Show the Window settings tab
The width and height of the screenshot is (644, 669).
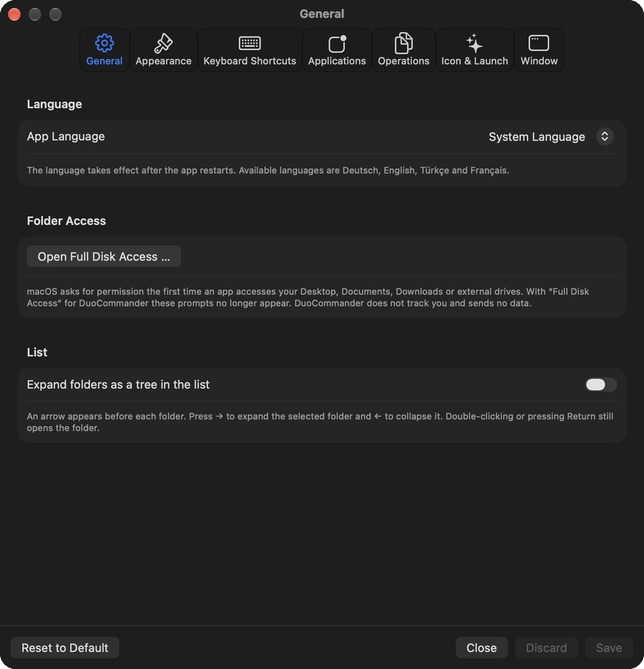click(539, 50)
